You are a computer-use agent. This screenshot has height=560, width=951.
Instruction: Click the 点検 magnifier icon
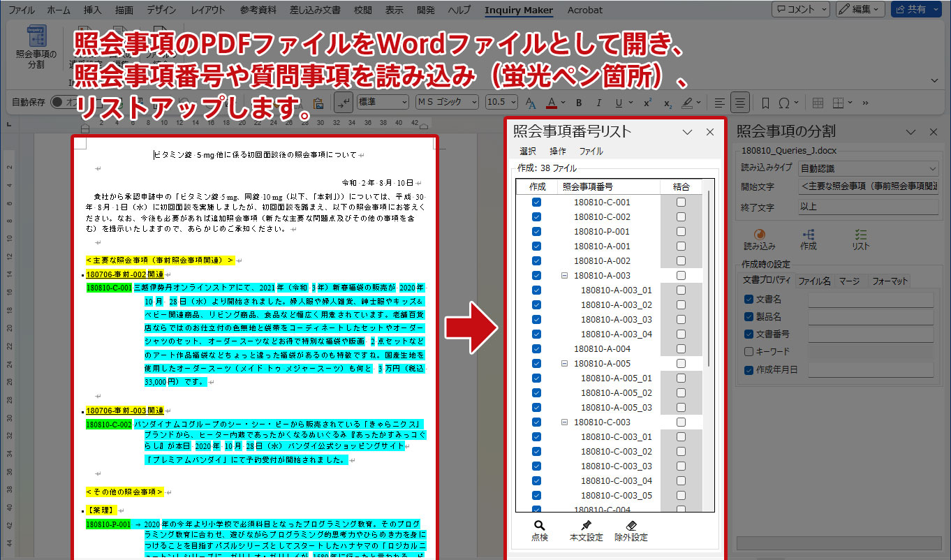539,526
